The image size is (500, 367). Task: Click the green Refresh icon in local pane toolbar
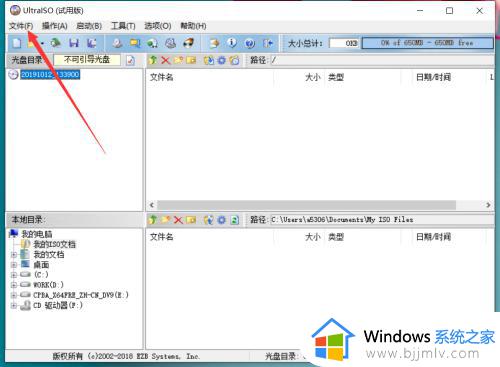pos(235,220)
